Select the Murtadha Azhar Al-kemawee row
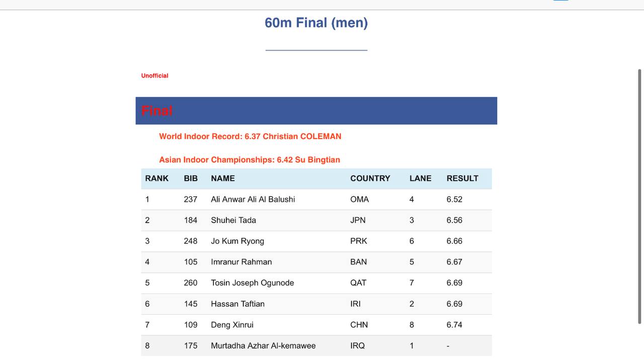Screen dimensions: 644x362 316,346
